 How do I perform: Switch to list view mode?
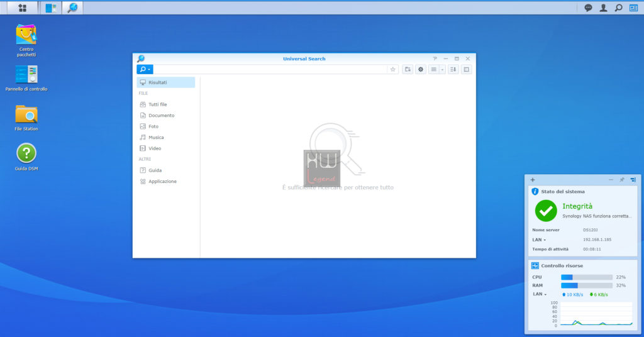[434, 69]
